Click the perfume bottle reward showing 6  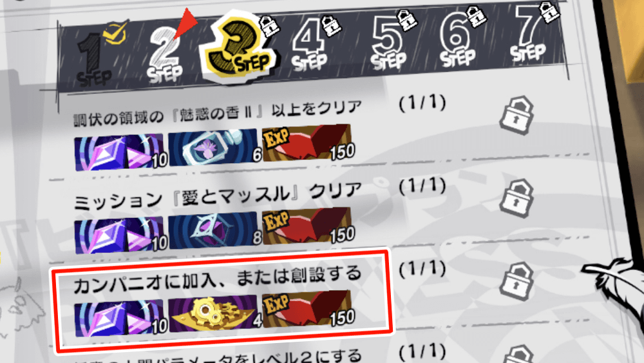214,147
